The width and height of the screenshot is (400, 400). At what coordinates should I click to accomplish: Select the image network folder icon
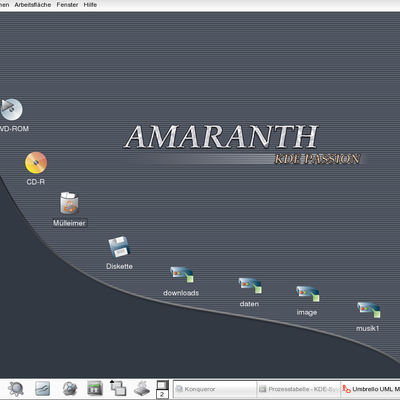pyautogui.click(x=308, y=294)
